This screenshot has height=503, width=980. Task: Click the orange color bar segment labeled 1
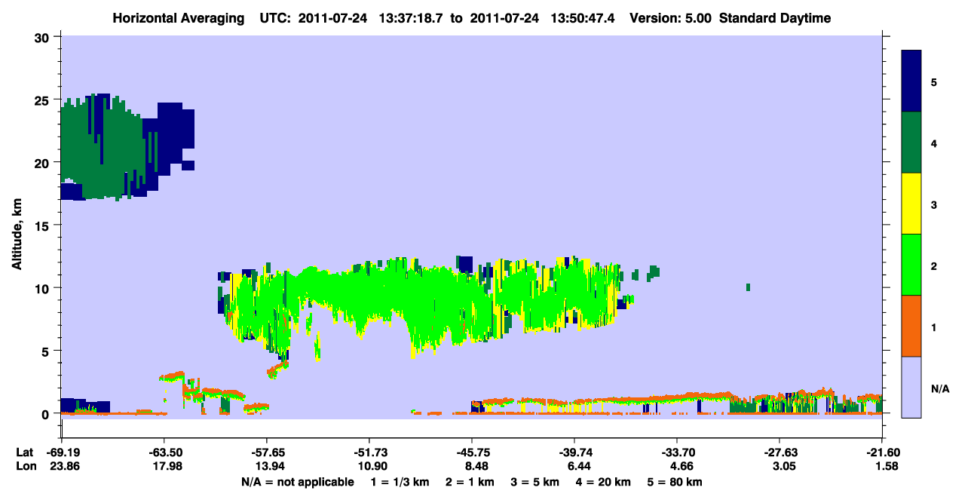tap(911, 326)
